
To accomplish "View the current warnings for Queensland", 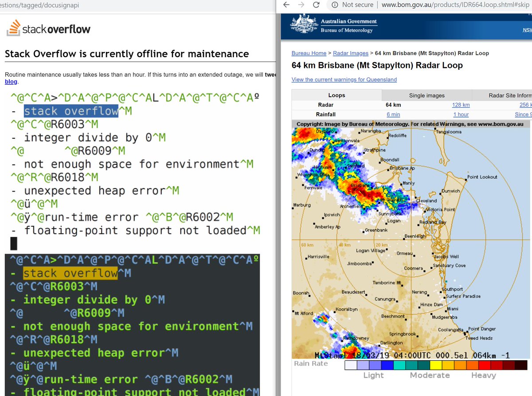I will click(x=344, y=80).
